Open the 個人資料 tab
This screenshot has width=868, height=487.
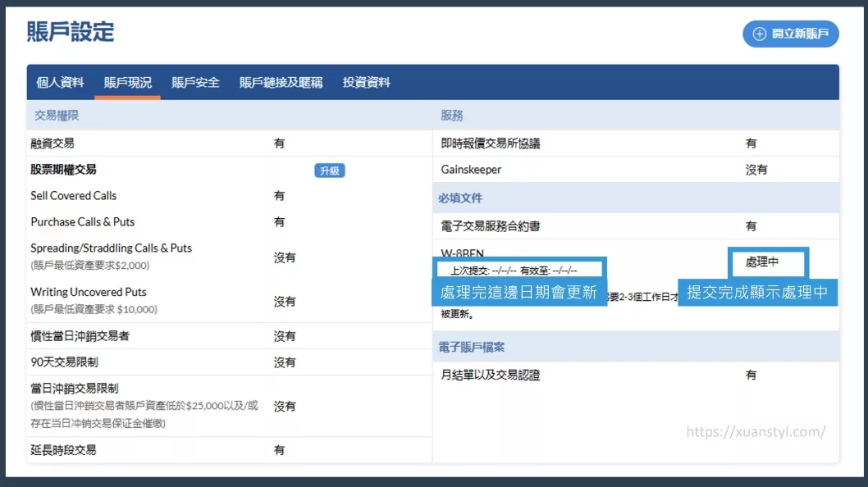[61, 83]
